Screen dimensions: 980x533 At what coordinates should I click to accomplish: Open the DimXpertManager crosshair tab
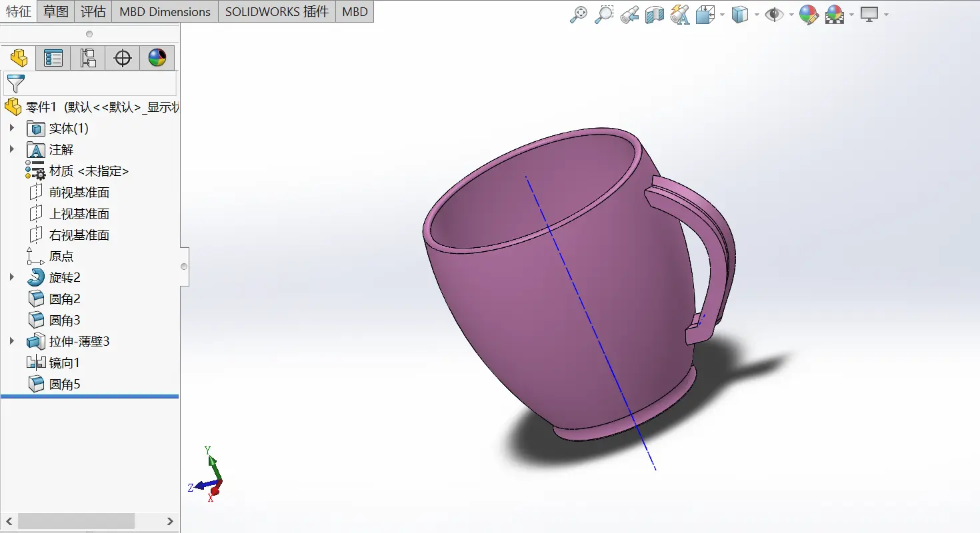coord(123,58)
